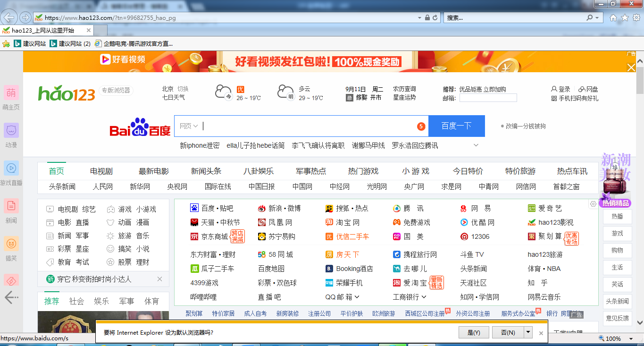Open 人民网 news link

pyautogui.click(x=103, y=186)
